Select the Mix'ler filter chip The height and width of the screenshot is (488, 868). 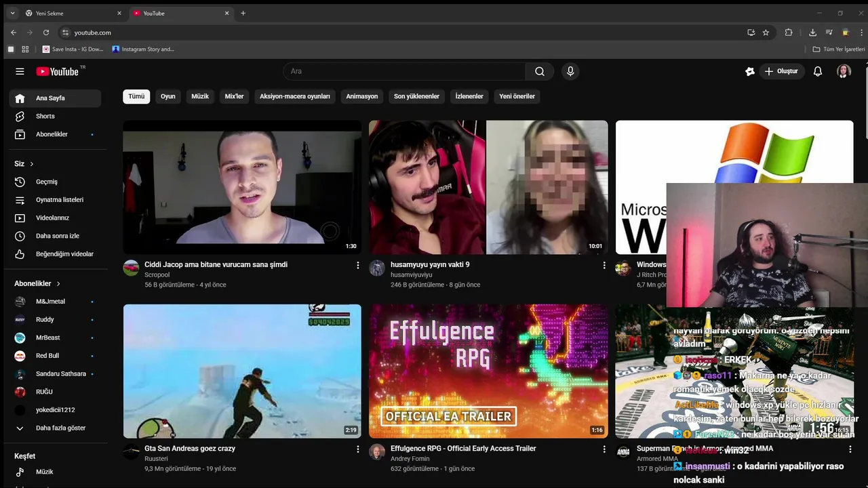click(234, 96)
